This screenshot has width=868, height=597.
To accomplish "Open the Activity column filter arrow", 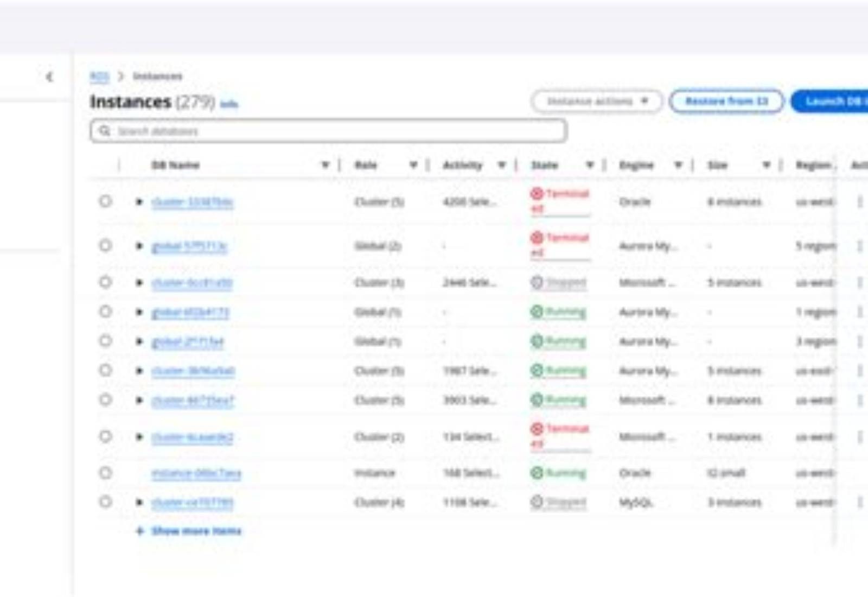I will click(x=502, y=165).
